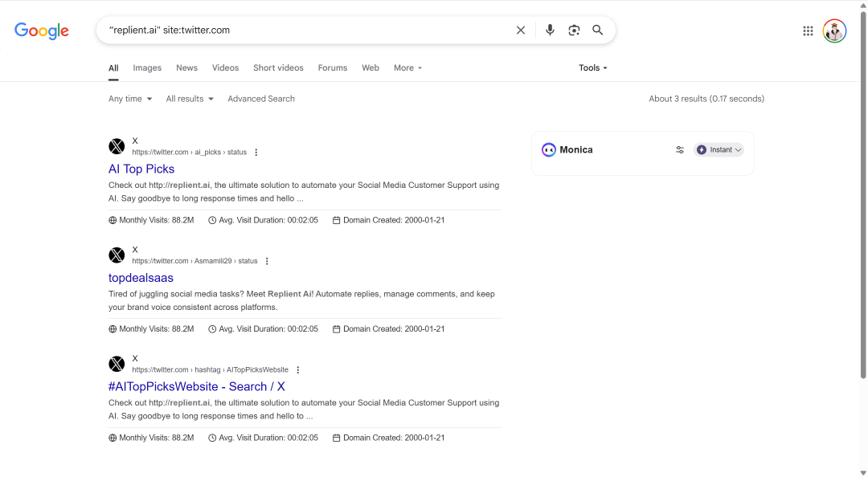Click calendar icon in topdealsaas result stats
Viewport: 868px width, 477px height.
(336, 329)
